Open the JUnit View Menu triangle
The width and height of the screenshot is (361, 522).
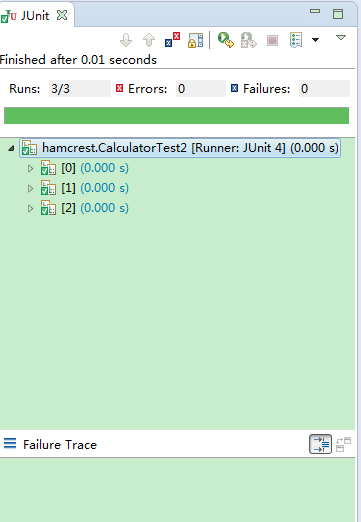[341, 37]
